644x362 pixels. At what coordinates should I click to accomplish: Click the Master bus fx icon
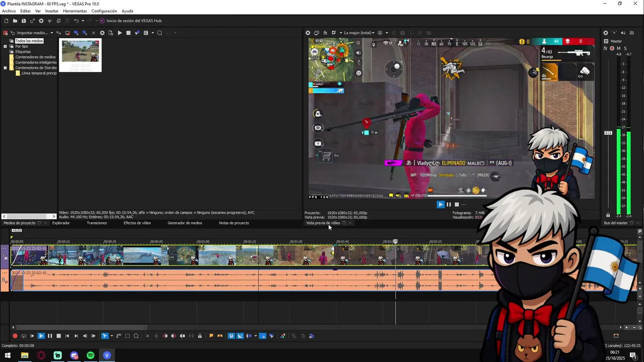tap(605, 48)
